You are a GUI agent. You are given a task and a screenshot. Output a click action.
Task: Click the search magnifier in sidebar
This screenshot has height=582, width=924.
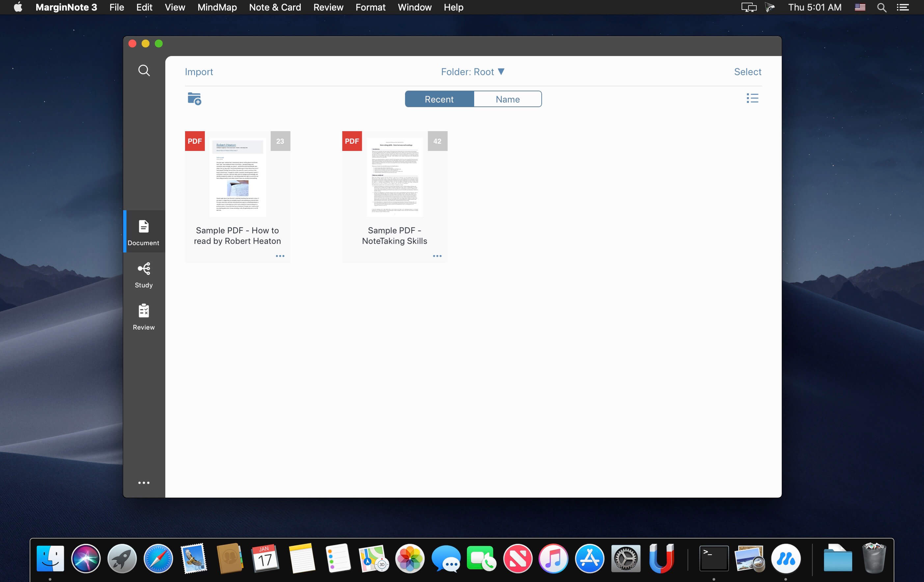tap(144, 71)
